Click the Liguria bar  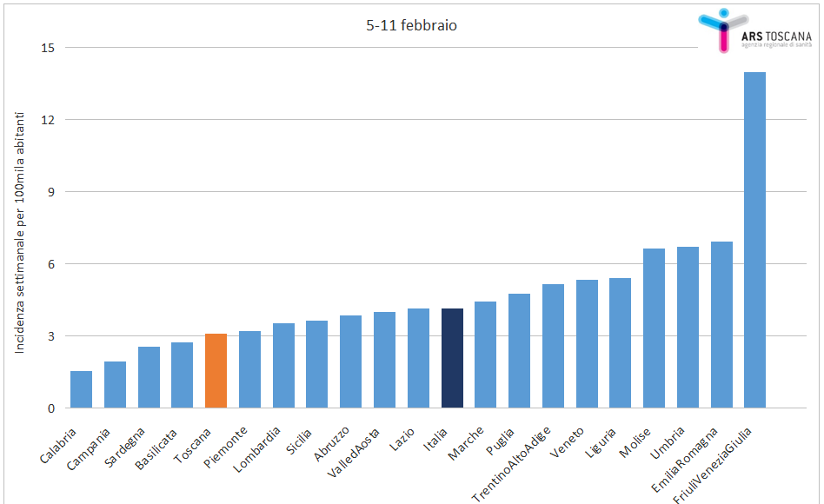click(620, 343)
